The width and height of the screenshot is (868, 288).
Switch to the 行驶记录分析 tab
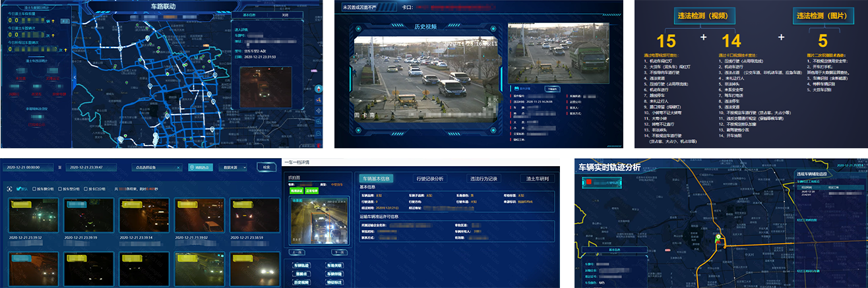point(430,179)
